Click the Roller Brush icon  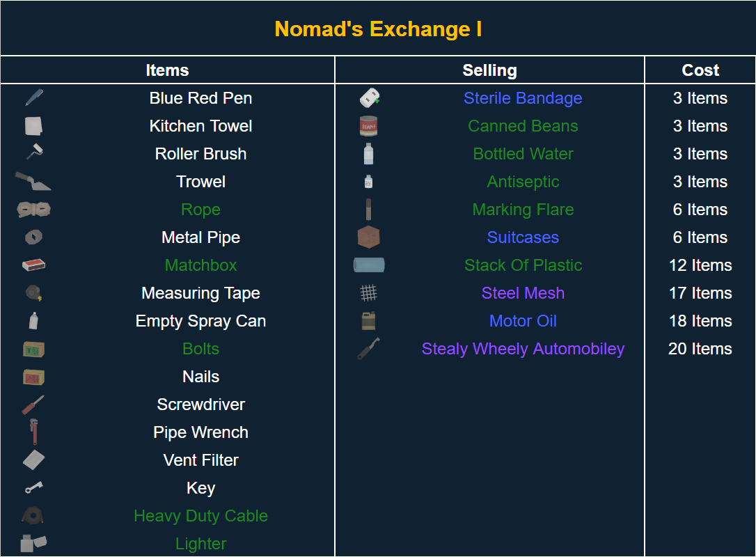pyautogui.click(x=33, y=152)
